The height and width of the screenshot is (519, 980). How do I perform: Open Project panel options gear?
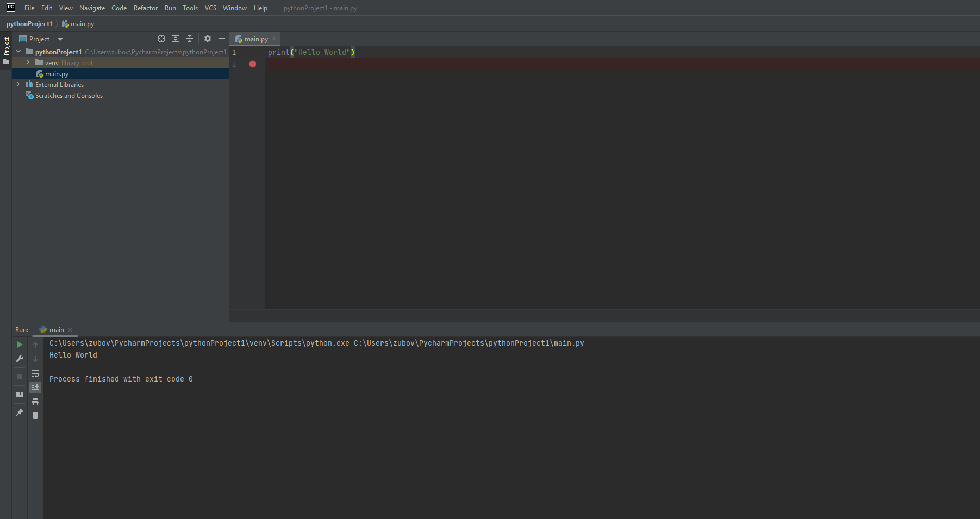pyautogui.click(x=207, y=39)
